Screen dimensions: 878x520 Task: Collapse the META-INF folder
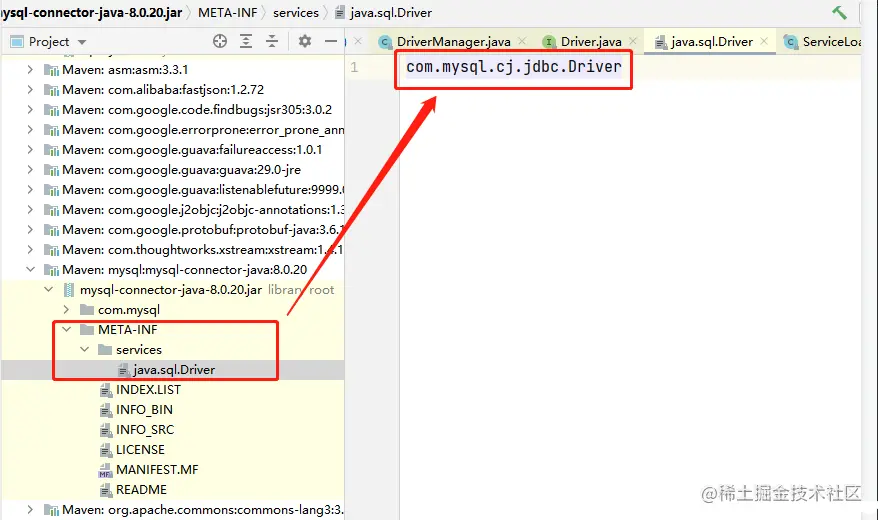coord(67,330)
